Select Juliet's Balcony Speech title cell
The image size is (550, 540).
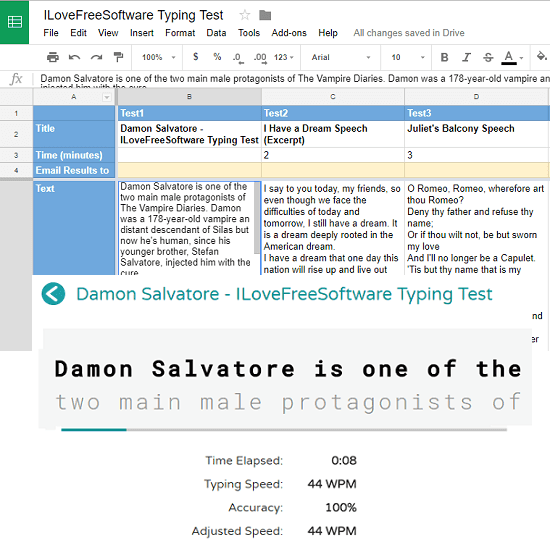pyautogui.click(x=477, y=134)
